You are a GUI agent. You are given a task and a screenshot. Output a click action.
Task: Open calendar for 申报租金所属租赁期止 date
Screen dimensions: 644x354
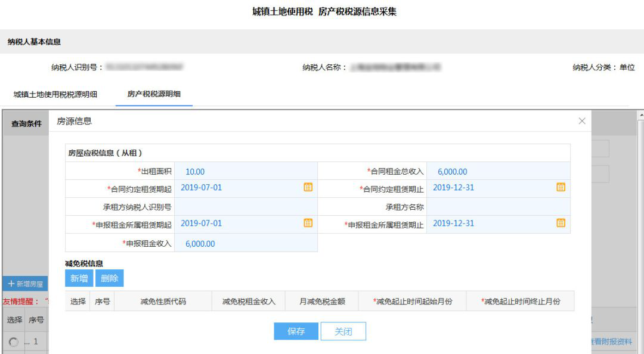(561, 223)
